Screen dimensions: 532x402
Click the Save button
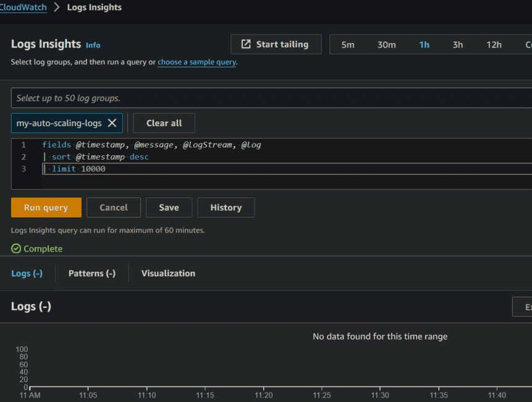point(169,207)
